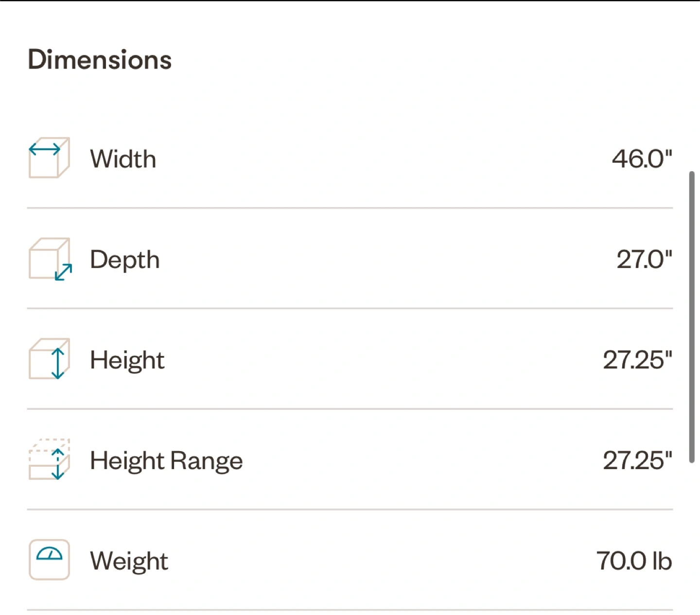Click the Height Range dashed box icon
This screenshot has width=700, height=615.
click(x=49, y=459)
